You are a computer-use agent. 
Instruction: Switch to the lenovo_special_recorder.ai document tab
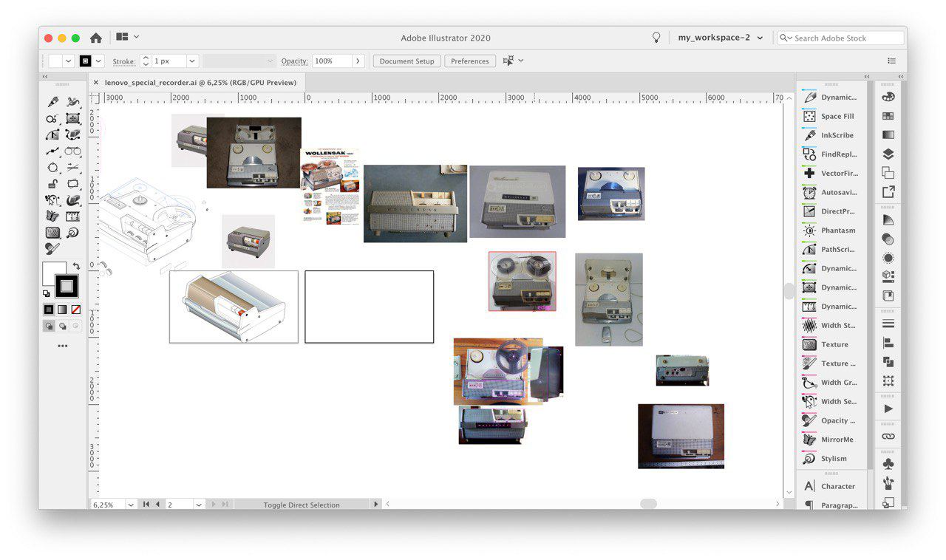(x=200, y=83)
